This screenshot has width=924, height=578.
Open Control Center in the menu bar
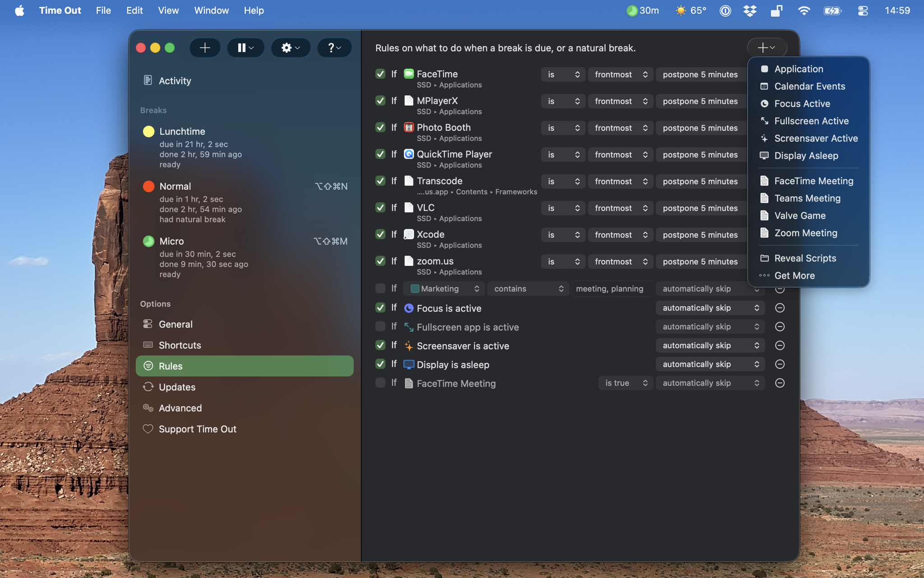[x=863, y=10]
